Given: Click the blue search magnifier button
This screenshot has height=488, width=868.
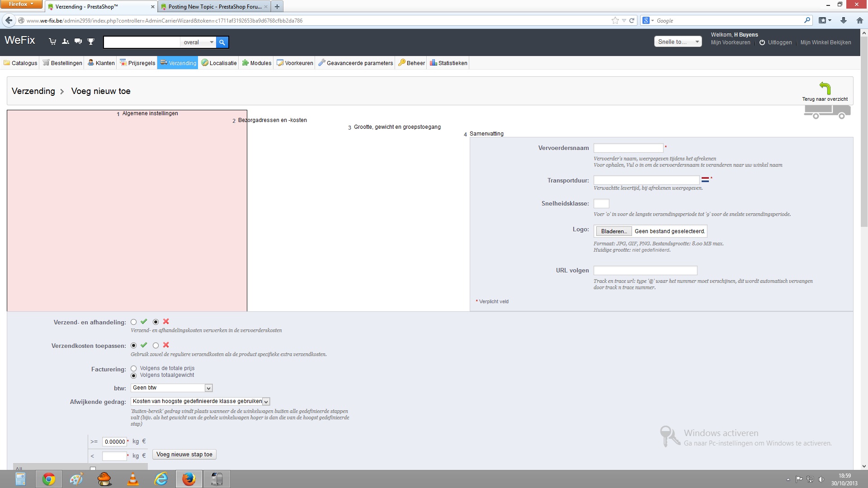Looking at the screenshot, I should click(222, 42).
